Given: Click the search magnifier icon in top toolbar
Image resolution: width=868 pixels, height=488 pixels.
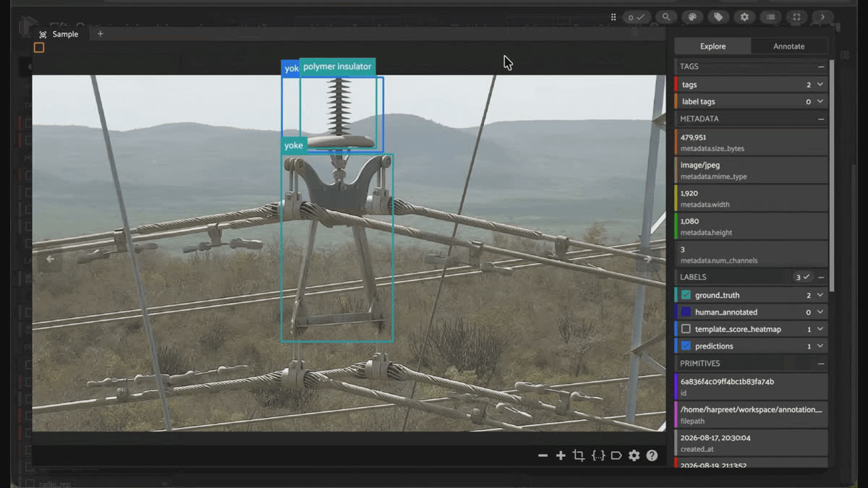Looking at the screenshot, I should [x=665, y=17].
